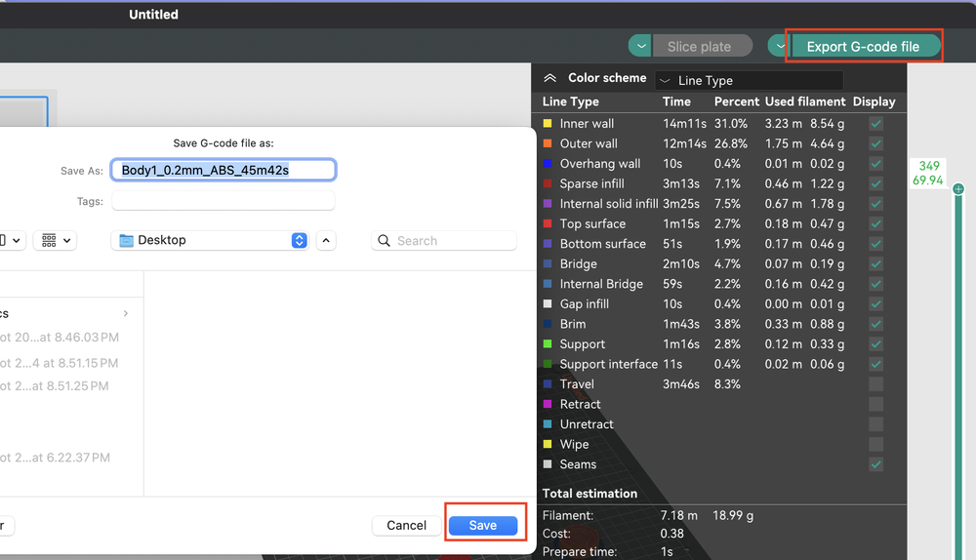This screenshot has width=976, height=560.
Task: Click the Time column header
Action: [676, 101]
